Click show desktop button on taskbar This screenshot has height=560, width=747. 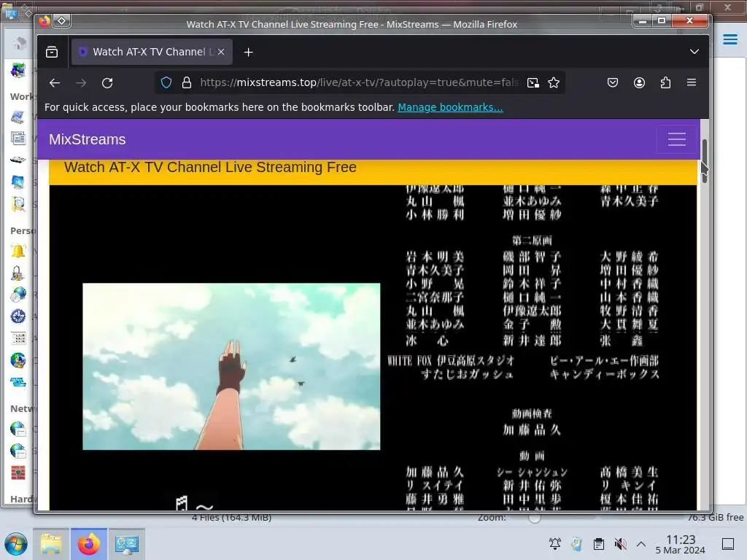pyautogui.click(x=727, y=544)
